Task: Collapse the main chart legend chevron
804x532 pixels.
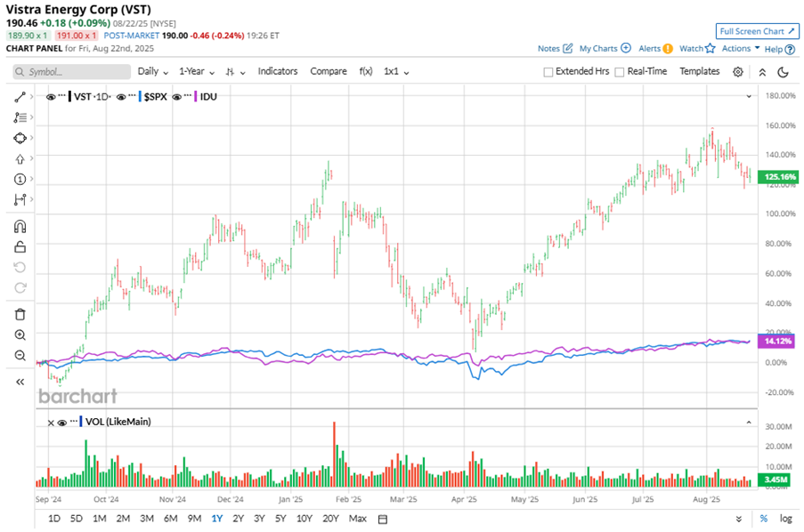Action: (749, 96)
